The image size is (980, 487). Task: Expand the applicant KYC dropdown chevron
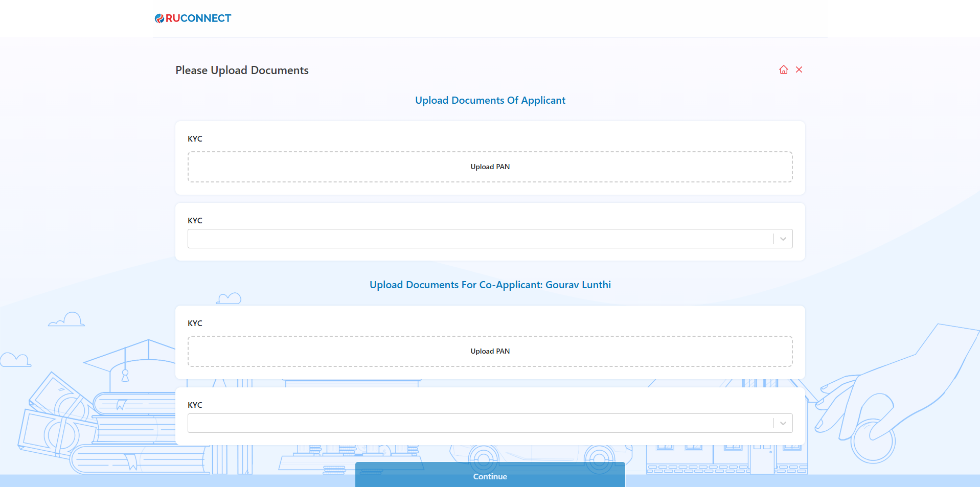[783, 239]
